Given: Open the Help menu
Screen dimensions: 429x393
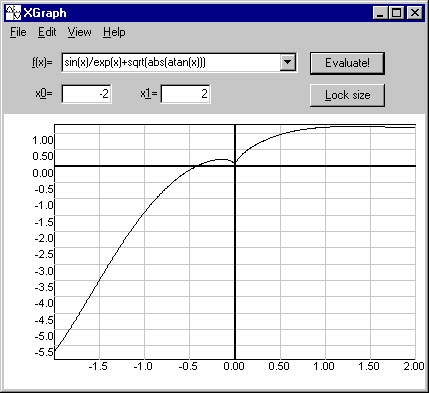Looking at the screenshot, I should pyautogui.click(x=114, y=32).
